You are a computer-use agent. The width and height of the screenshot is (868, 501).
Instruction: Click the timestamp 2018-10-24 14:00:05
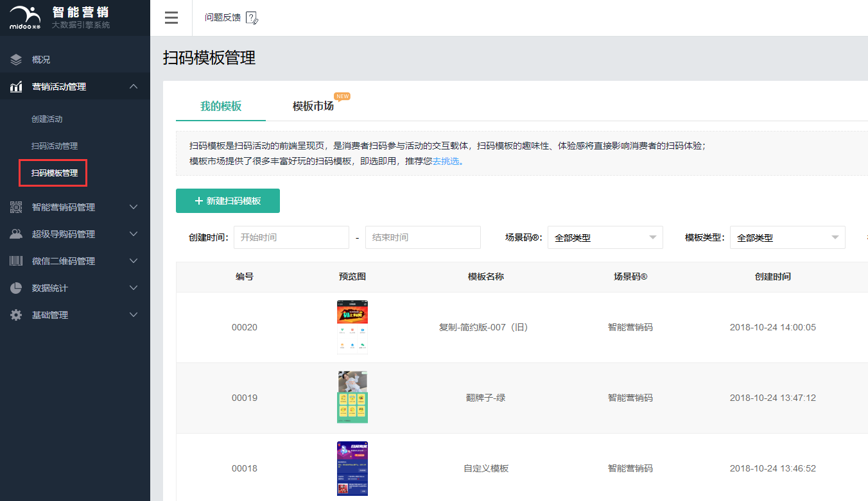pos(773,327)
